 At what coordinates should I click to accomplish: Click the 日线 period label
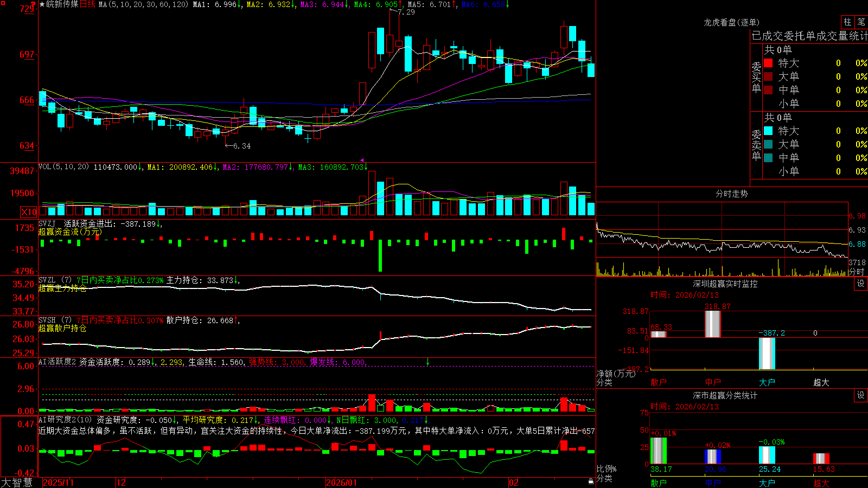click(x=87, y=4)
